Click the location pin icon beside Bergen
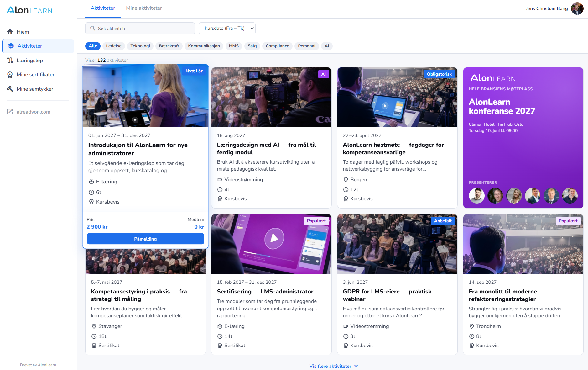 click(x=346, y=180)
